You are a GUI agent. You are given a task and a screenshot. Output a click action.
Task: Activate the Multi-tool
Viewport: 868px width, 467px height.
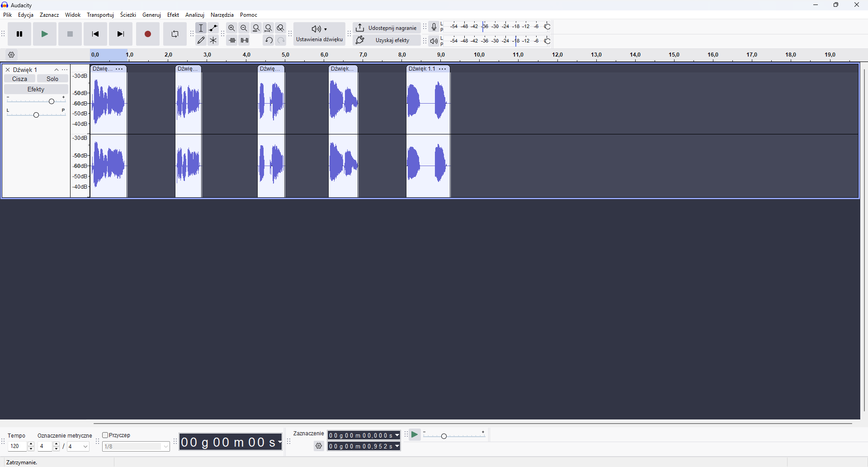[213, 40]
